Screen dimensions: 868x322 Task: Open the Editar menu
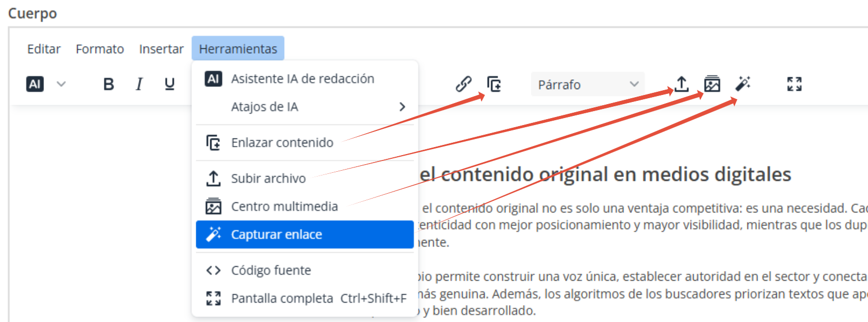(x=43, y=49)
